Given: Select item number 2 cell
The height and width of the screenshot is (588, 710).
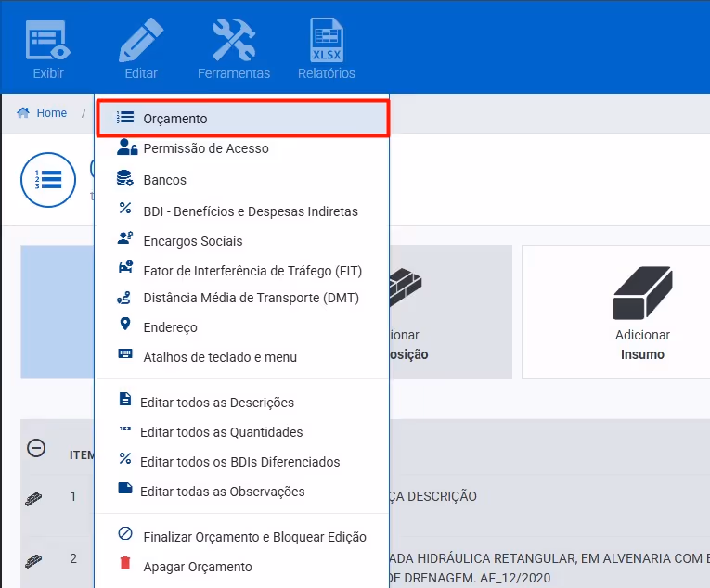Looking at the screenshot, I should point(73,559).
